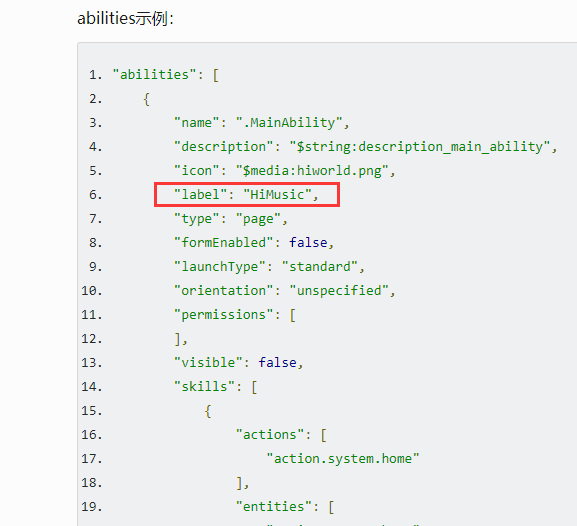Screen dimensions: 577x526
Task: Click line number 10 in the gutter
Action: coord(92,291)
